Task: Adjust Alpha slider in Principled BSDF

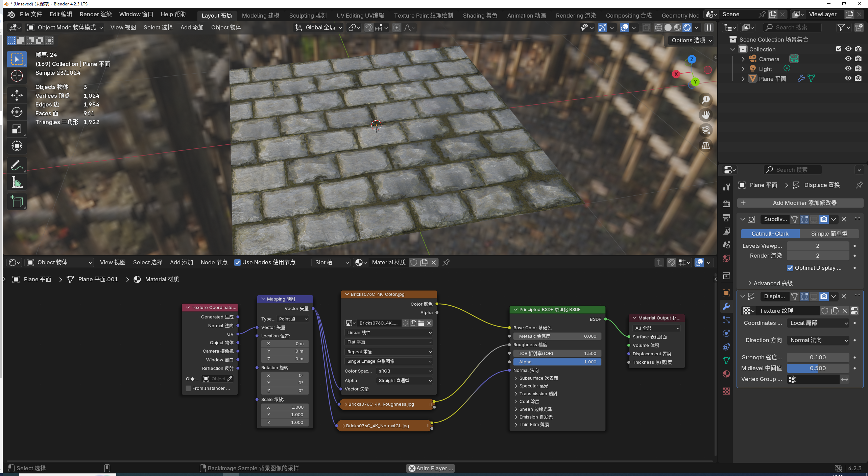Action: 557,362
